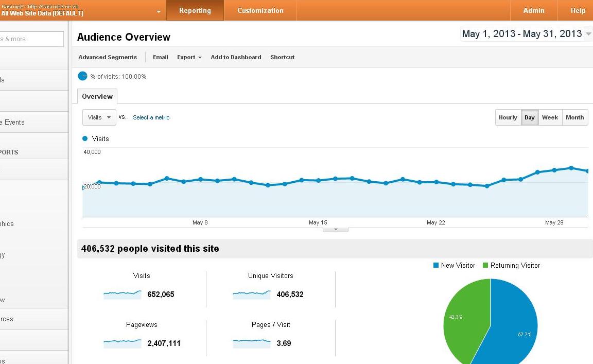Switch graph to Week view
Viewport: 593px width, 364px height.
click(550, 117)
